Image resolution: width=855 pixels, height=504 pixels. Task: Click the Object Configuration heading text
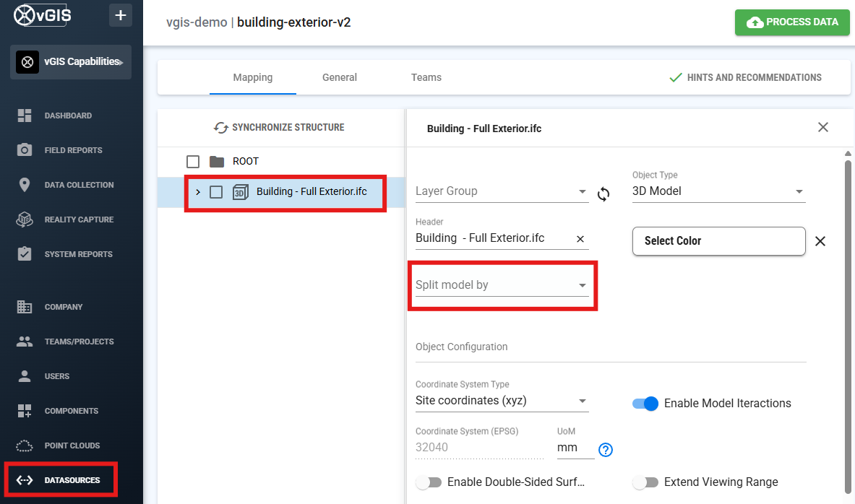[x=461, y=347]
